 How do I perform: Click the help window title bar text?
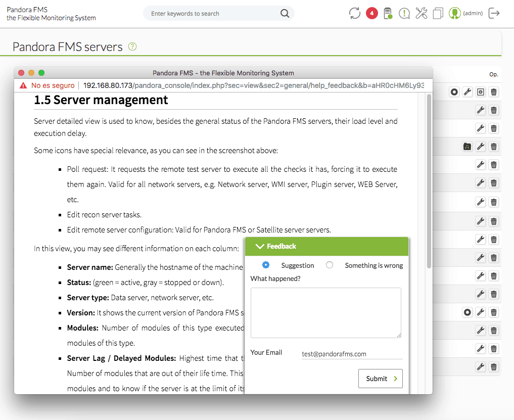[223, 73]
